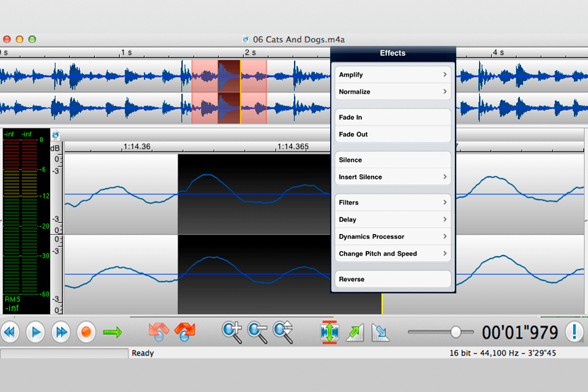The width and height of the screenshot is (588, 392).
Task: Click the zoom out magnifier icon
Action: [257, 331]
